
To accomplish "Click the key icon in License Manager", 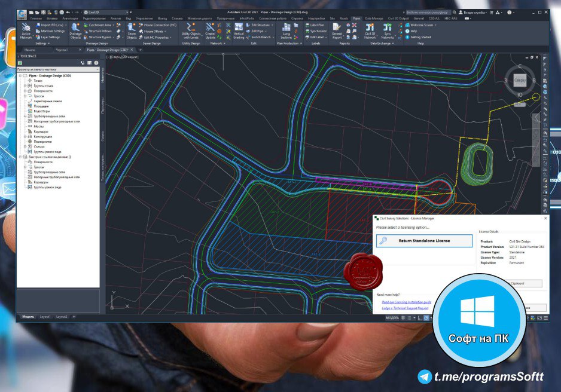I will tap(383, 240).
